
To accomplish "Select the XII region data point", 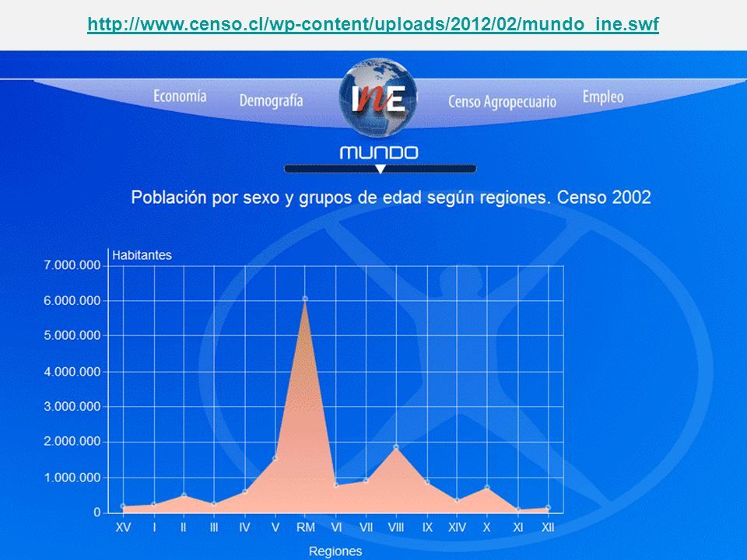I will pos(548,508).
